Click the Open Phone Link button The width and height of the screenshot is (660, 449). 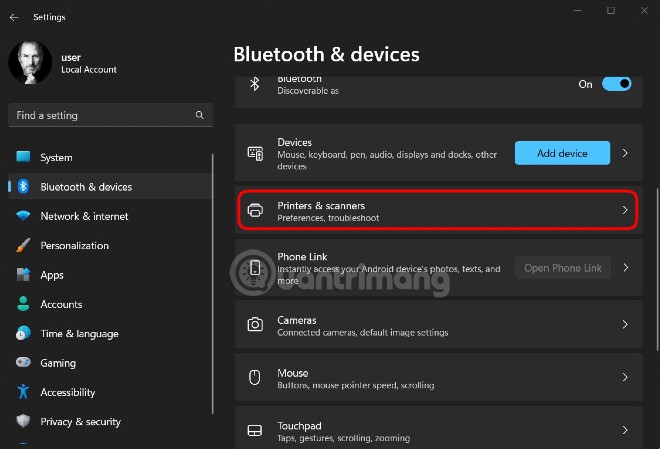[x=563, y=268]
